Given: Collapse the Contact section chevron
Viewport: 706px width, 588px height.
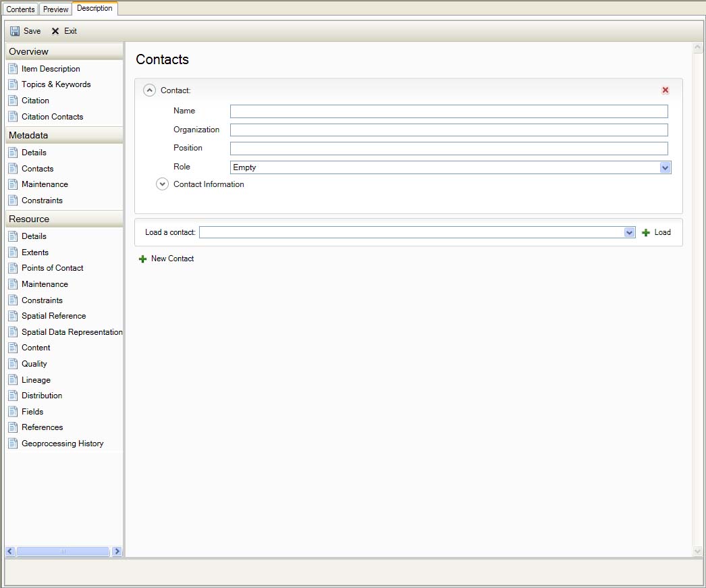Looking at the screenshot, I should click(150, 90).
